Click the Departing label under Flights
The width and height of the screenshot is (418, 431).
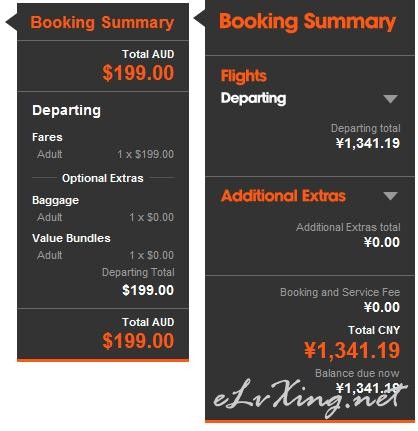pos(253,98)
